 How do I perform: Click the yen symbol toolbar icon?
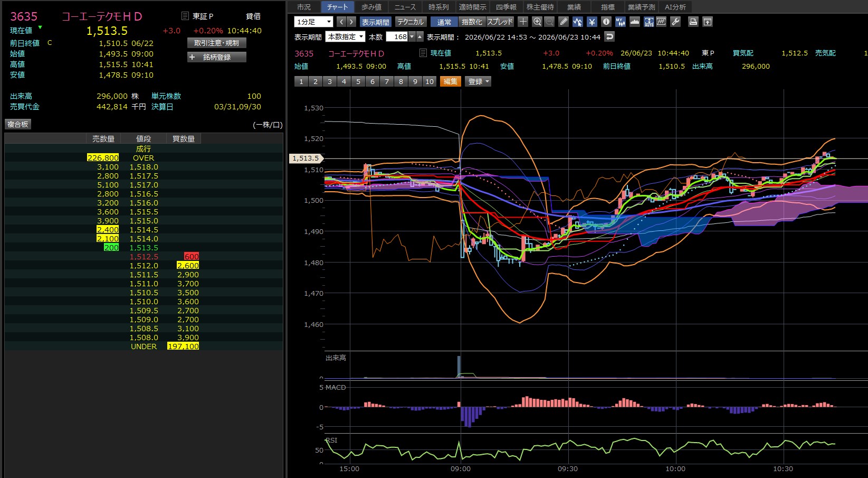coord(592,22)
